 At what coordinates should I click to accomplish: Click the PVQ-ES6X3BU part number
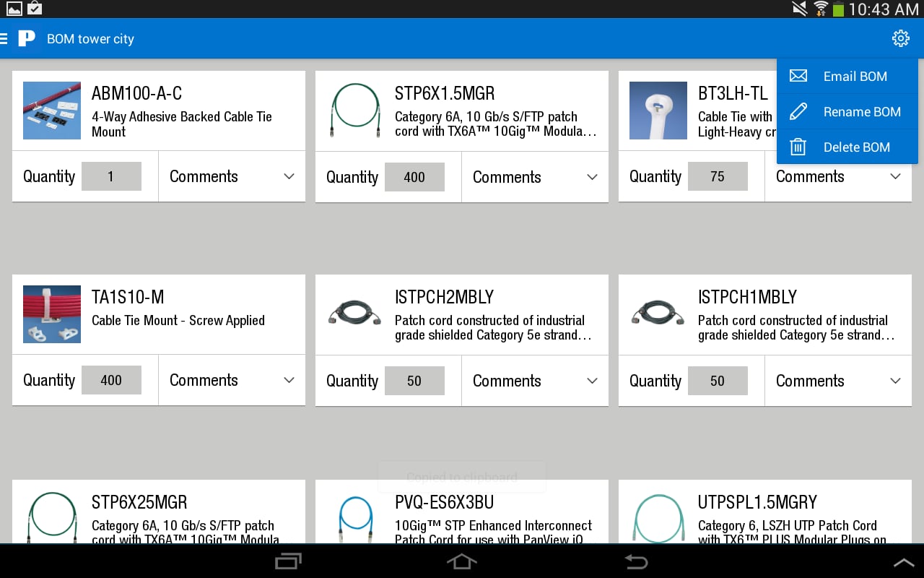point(445,502)
